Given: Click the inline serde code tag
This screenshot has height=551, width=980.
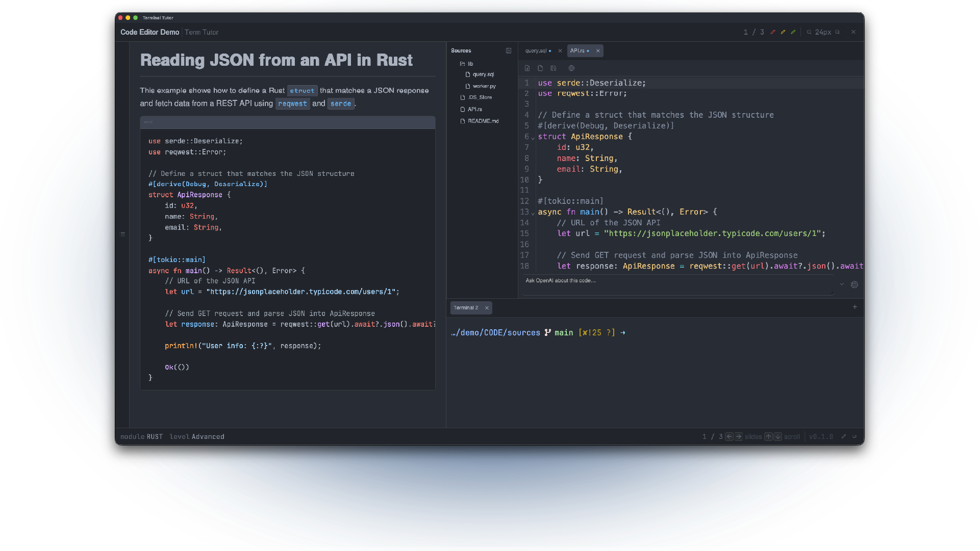Looking at the screenshot, I should pos(341,103).
